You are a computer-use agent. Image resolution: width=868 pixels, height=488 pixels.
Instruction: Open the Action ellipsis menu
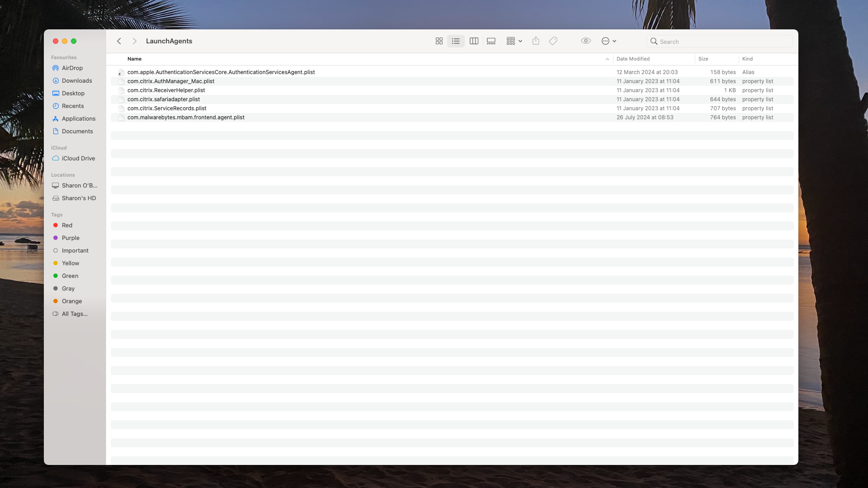click(609, 41)
